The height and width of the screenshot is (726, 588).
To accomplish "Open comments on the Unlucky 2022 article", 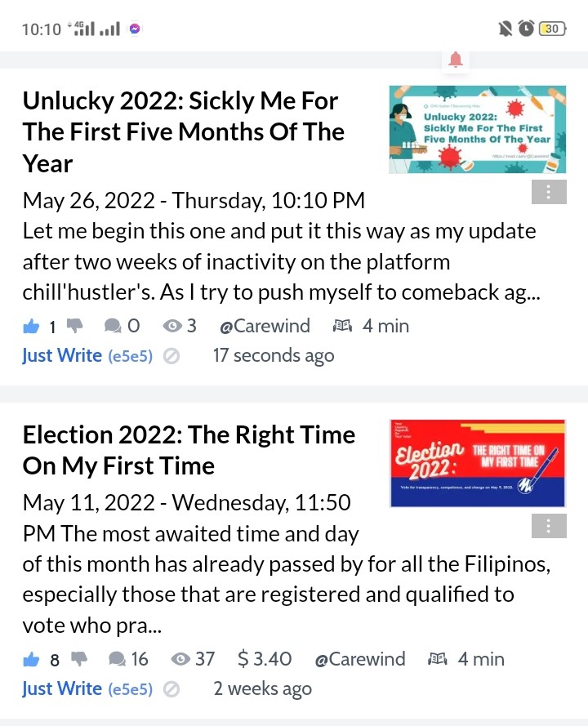I will point(113,326).
